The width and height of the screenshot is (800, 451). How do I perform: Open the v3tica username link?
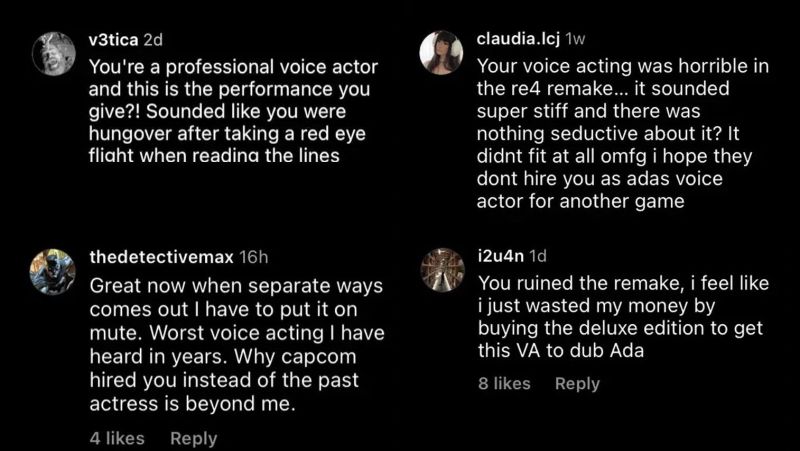click(x=114, y=41)
